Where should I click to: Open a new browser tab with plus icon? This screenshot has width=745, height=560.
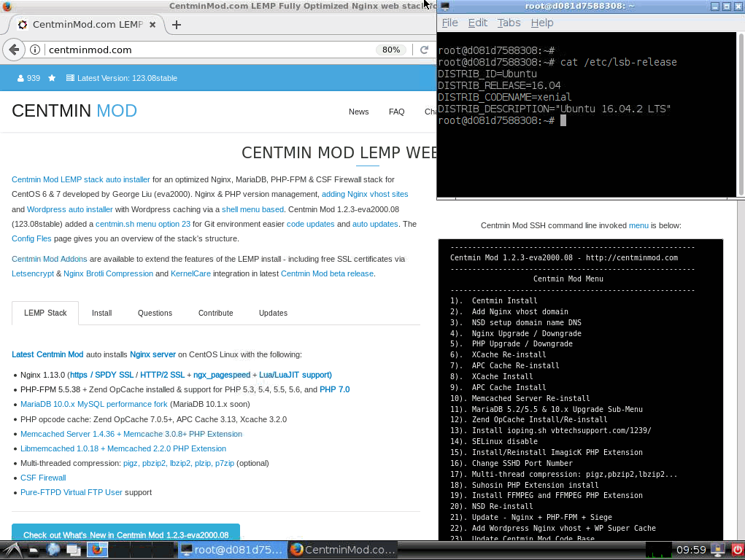coord(177,25)
